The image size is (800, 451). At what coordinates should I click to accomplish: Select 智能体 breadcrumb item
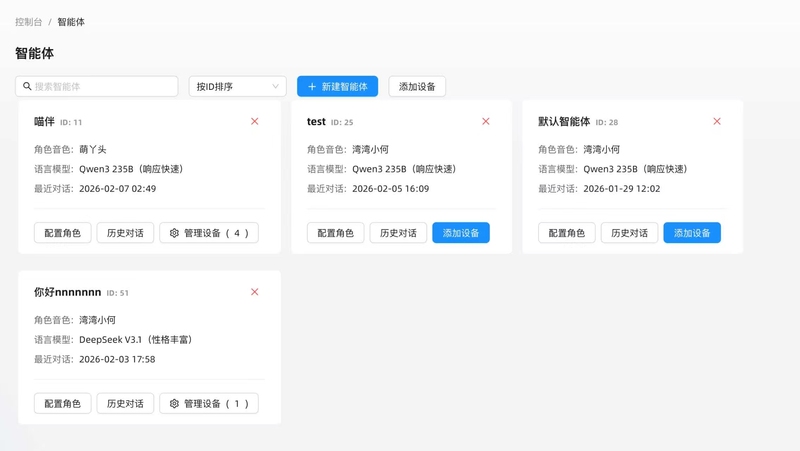pos(71,22)
